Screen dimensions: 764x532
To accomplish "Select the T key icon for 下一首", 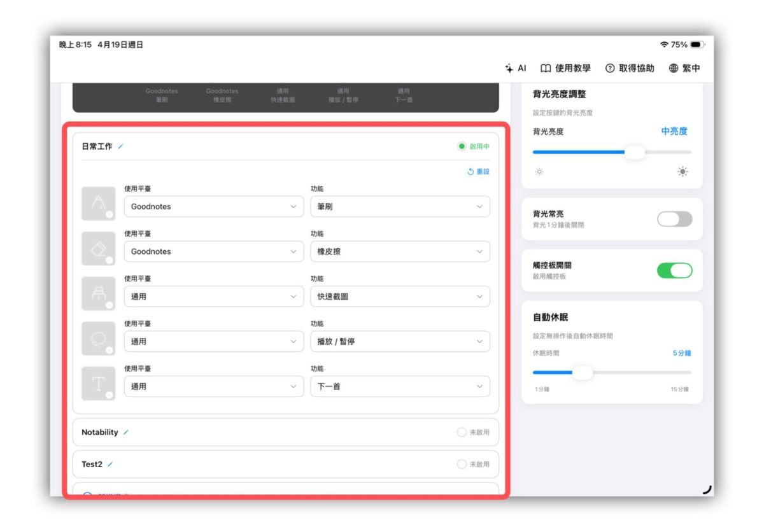I will pos(99,383).
